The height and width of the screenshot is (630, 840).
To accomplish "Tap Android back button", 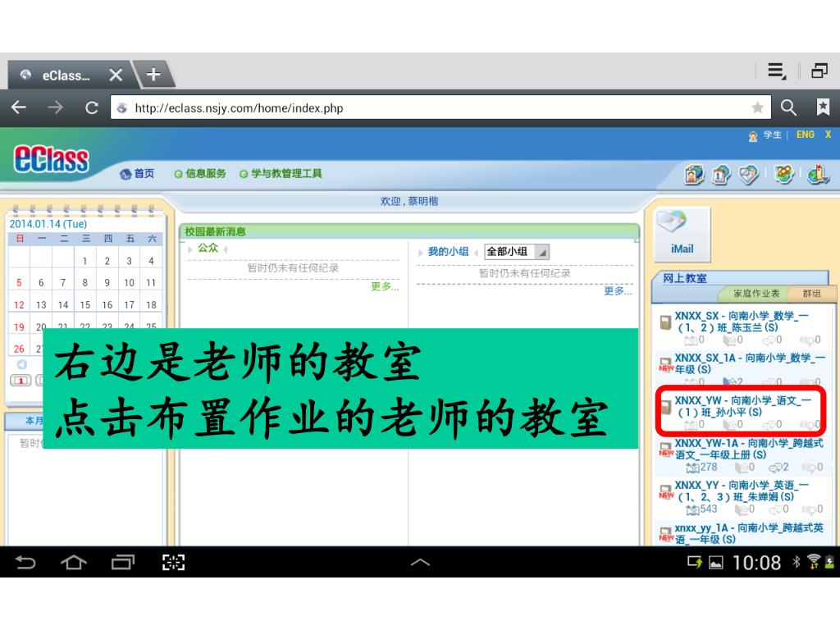I will [x=25, y=563].
